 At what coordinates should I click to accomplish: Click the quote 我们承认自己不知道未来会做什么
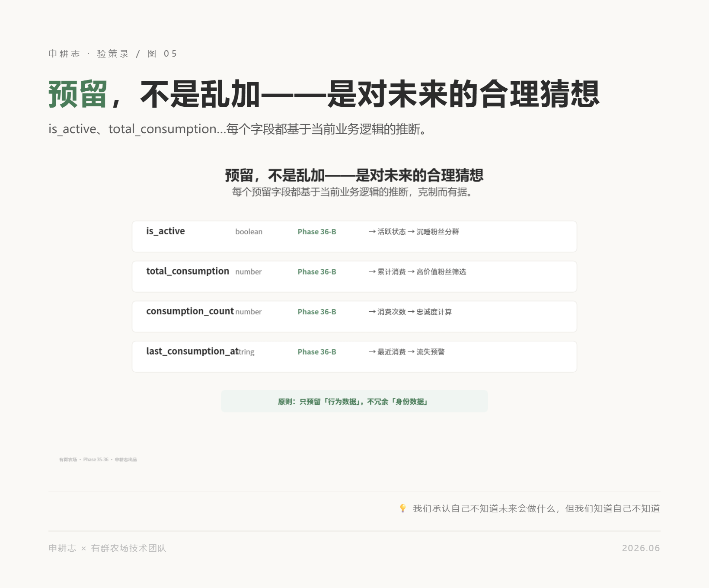[x=537, y=508]
